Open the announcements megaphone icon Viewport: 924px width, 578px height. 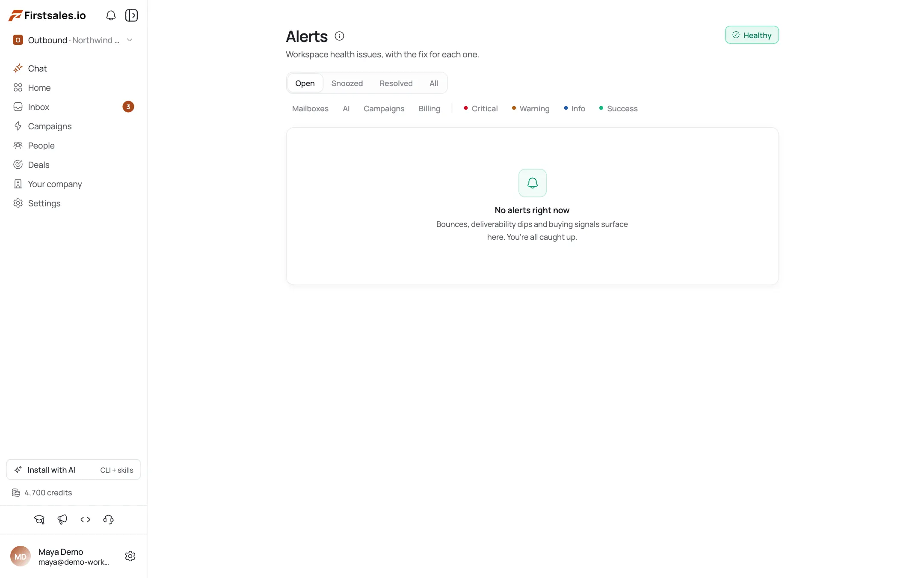[x=62, y=519]
